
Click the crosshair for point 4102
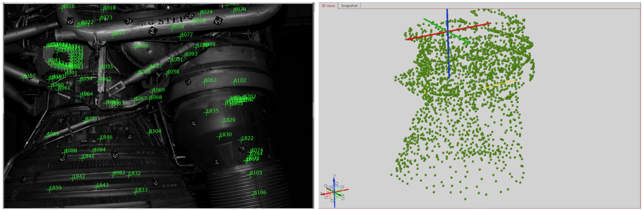point(233,81)
